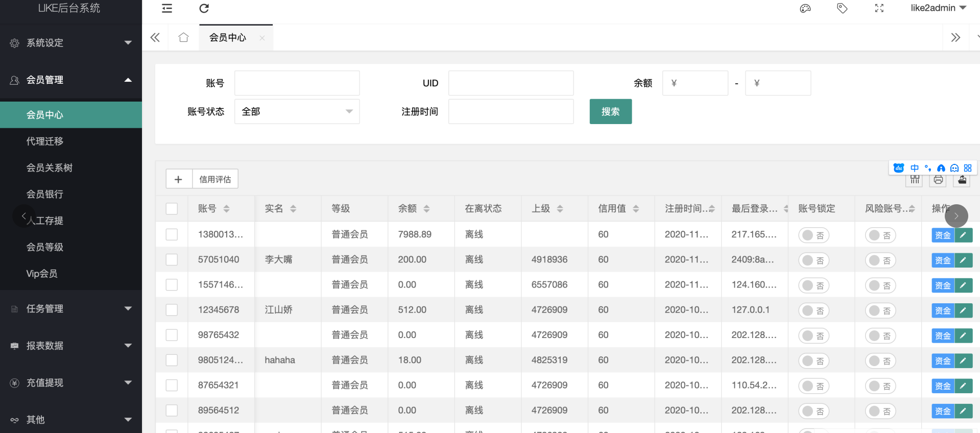The height and width of the screenshot is (433, 980).
Task: Expand the 充值提现 menu
Action: pos(71,383)
